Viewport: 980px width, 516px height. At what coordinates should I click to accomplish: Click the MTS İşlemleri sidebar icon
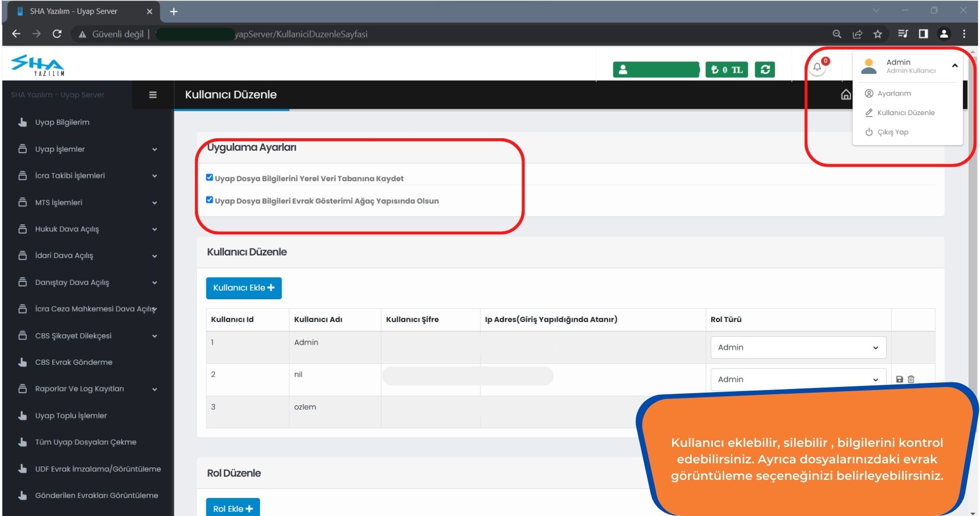23,202
